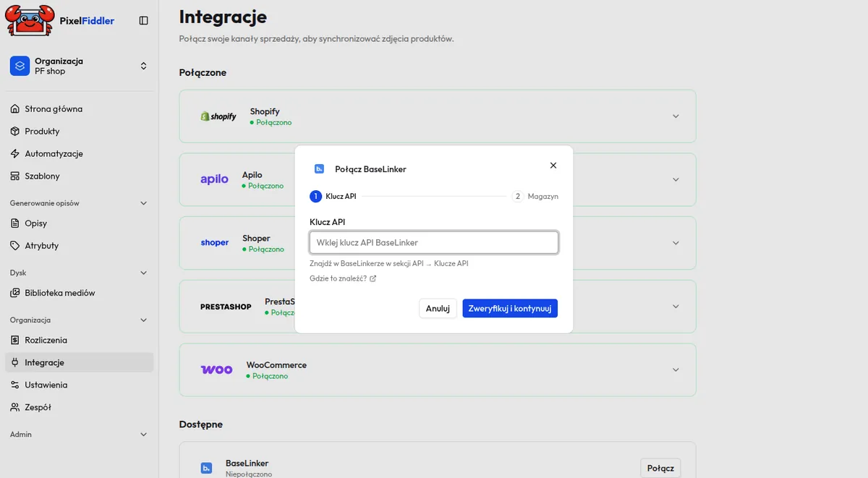Click the Połączono status under WooCommerce
This screenshot has width=868, height=478.
[267, 376]
